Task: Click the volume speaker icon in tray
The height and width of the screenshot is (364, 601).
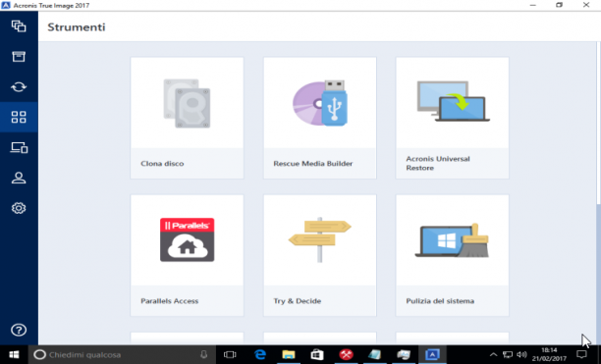Action: (521, 355)
